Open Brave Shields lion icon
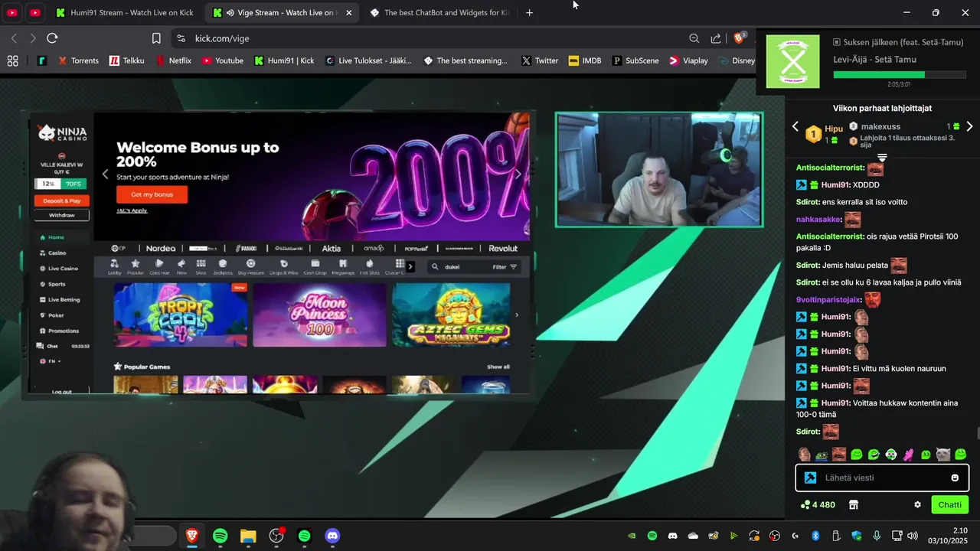 pos(740,37)
